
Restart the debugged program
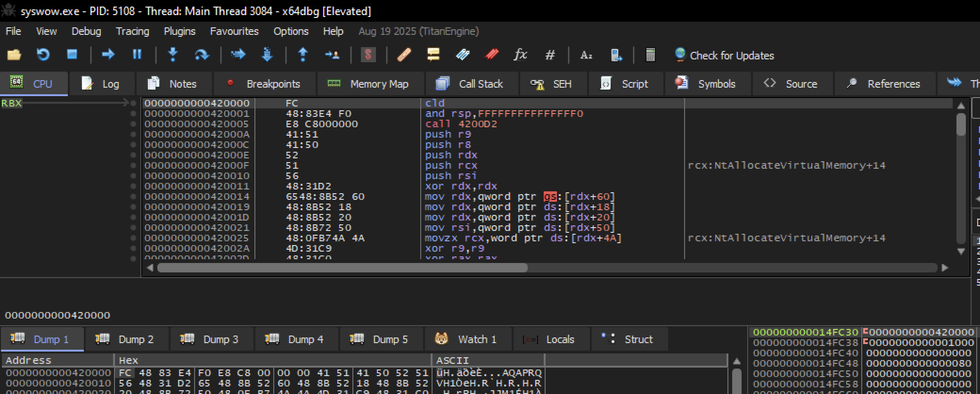click(x=43, y=55)
